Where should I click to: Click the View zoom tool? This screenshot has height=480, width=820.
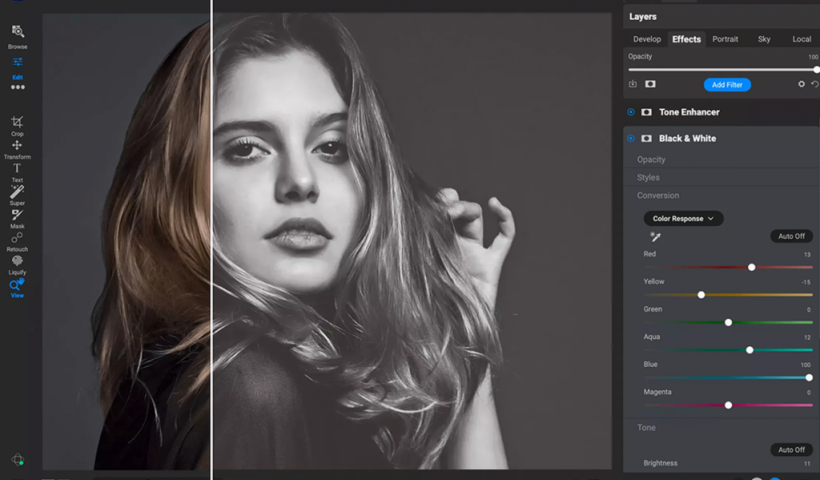(17, 287)
